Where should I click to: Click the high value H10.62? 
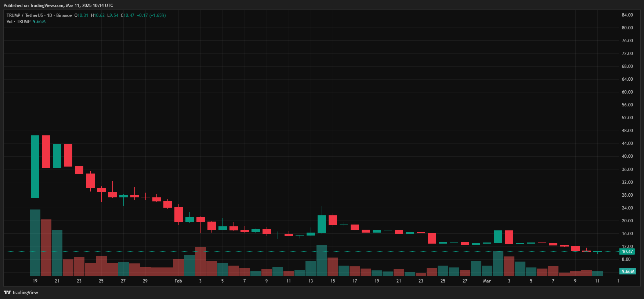pyautogui.click(x=98, y=15)
